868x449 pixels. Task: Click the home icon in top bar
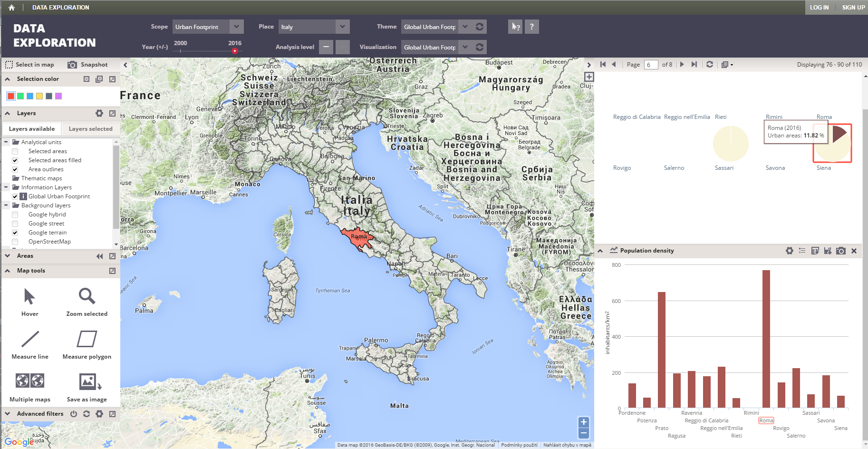[11, 8]
